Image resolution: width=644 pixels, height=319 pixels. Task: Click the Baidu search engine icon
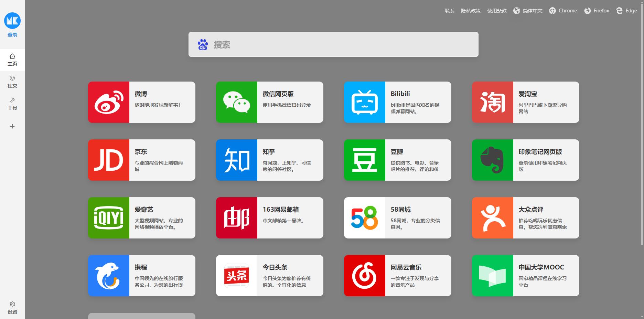(x=203, y=44)
